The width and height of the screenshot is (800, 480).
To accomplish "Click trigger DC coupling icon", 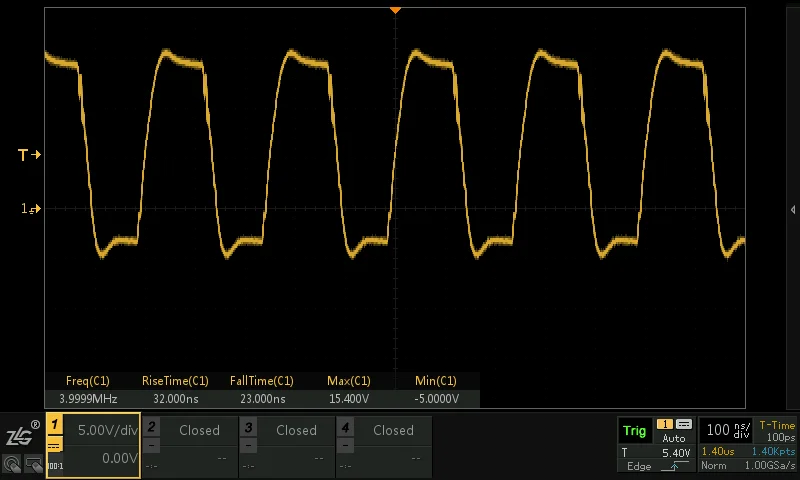I will [684, 424].
